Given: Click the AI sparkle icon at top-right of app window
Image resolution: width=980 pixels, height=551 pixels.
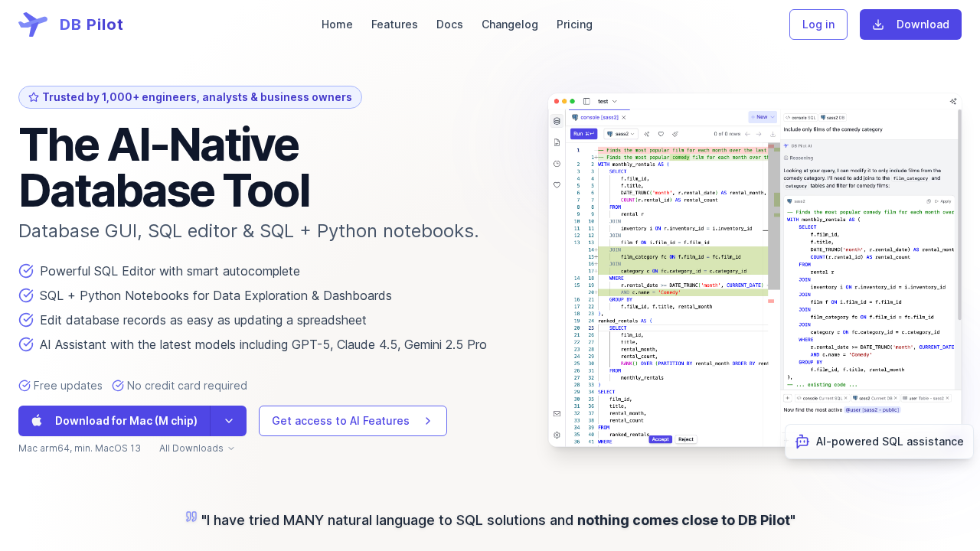Looking at the screenshot, I should (953, 101).
